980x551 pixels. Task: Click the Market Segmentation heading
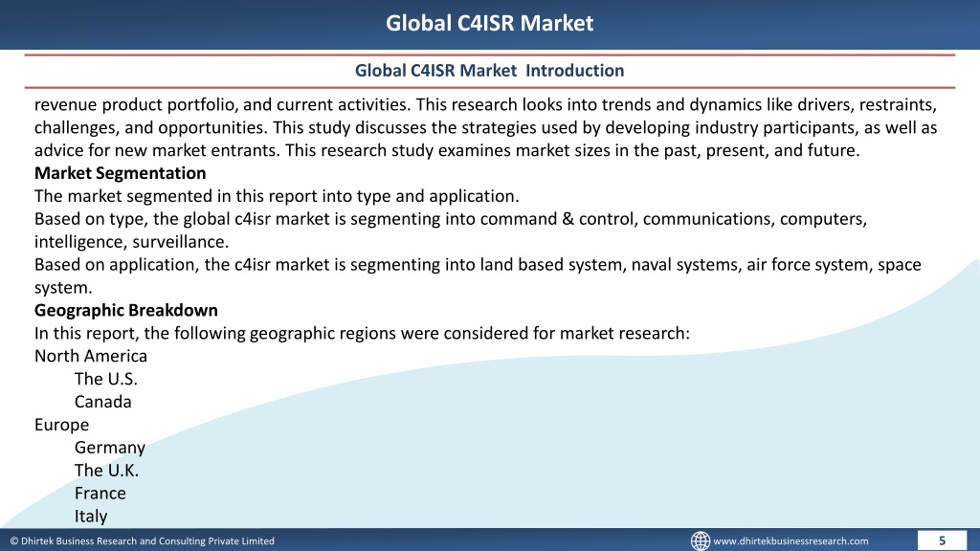coord(120,173)
